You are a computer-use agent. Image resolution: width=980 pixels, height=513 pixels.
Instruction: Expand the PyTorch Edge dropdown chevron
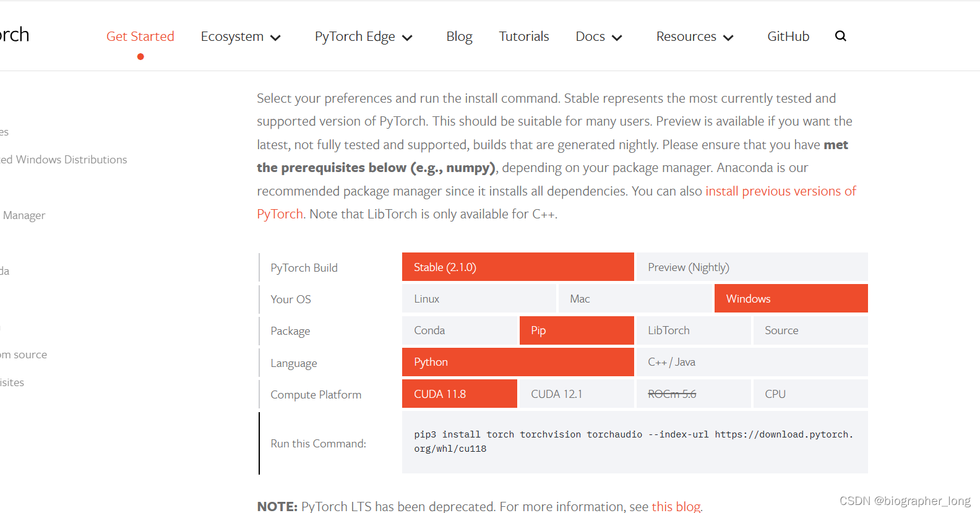point(407,38)
